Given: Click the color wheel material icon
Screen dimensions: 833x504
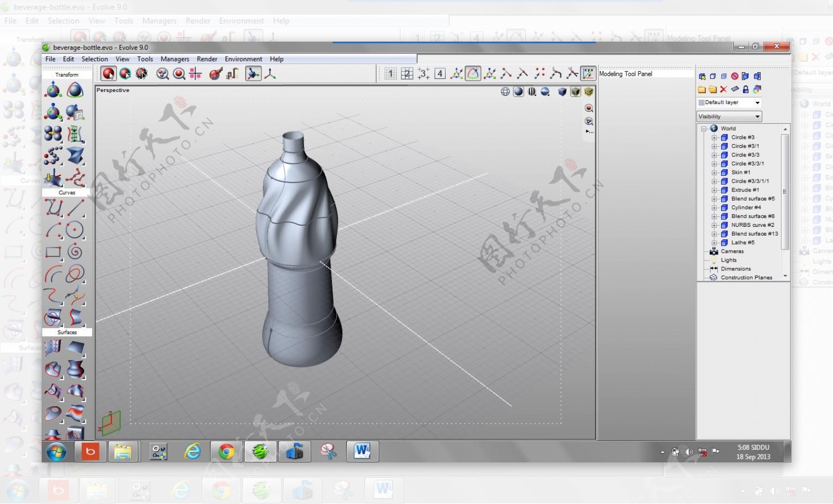Looking at the screenshot, I should point(757,89).
